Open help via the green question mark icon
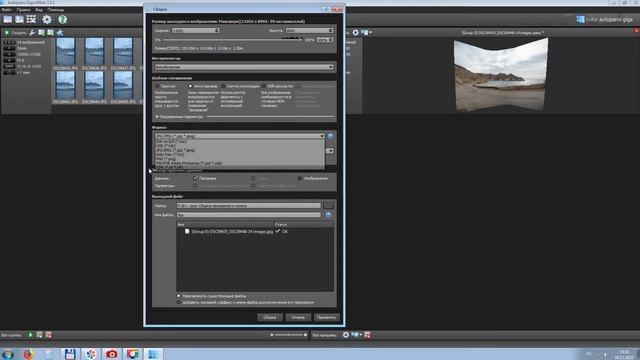Screen dimensions: 640x360 (62, 19)
